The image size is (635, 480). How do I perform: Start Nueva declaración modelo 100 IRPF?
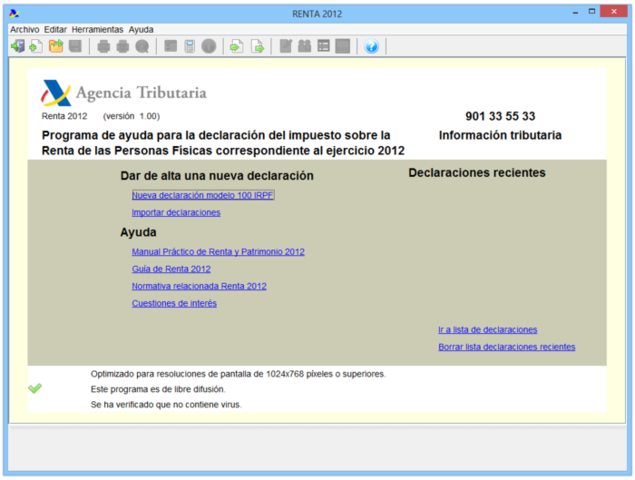point(203,195)
